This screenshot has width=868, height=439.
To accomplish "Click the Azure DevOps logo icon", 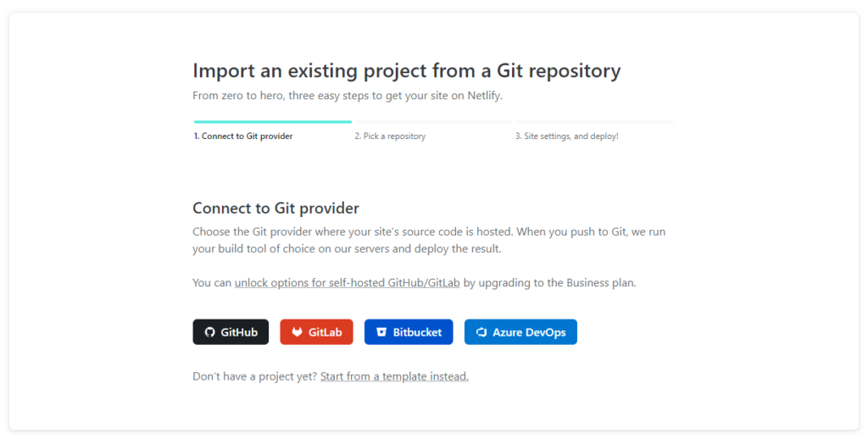I will click(481, 332).
